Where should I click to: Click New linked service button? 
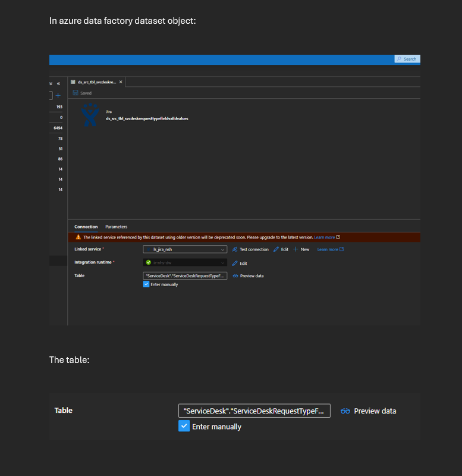pos(301,249)
